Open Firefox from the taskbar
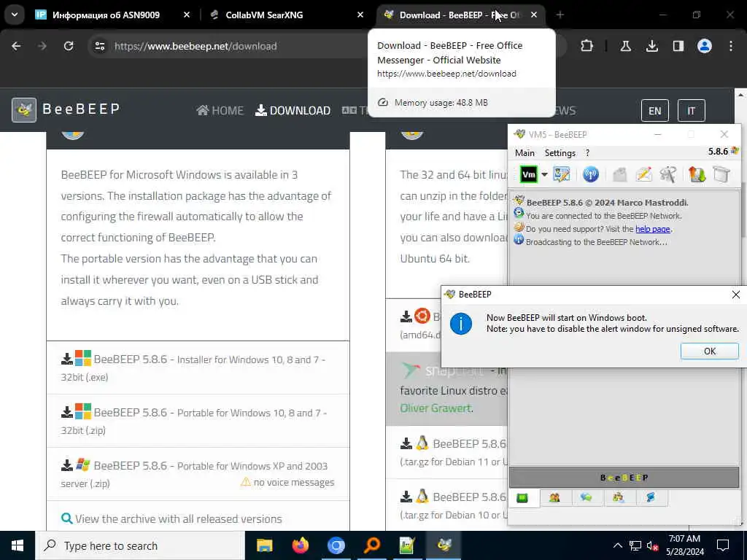Viewport: 747px width, 560px height. [x=300, y=545]
